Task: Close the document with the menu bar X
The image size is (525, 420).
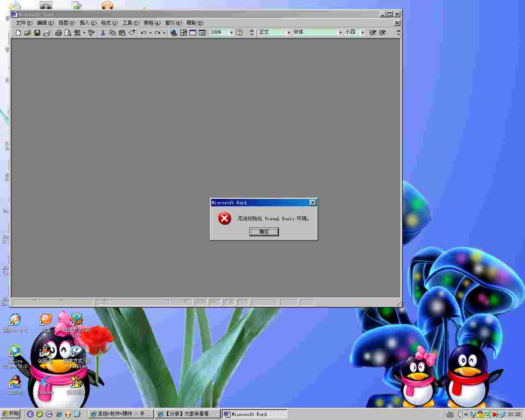Action: pos(397,23)
